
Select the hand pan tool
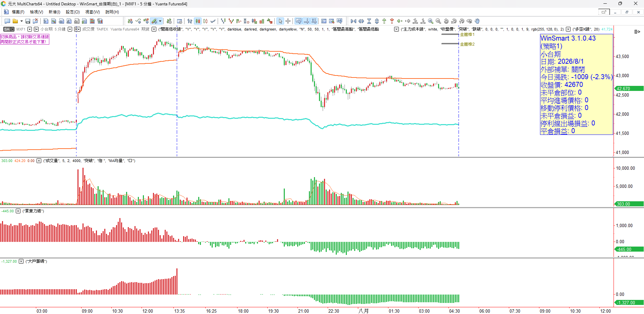pos(477,21)
